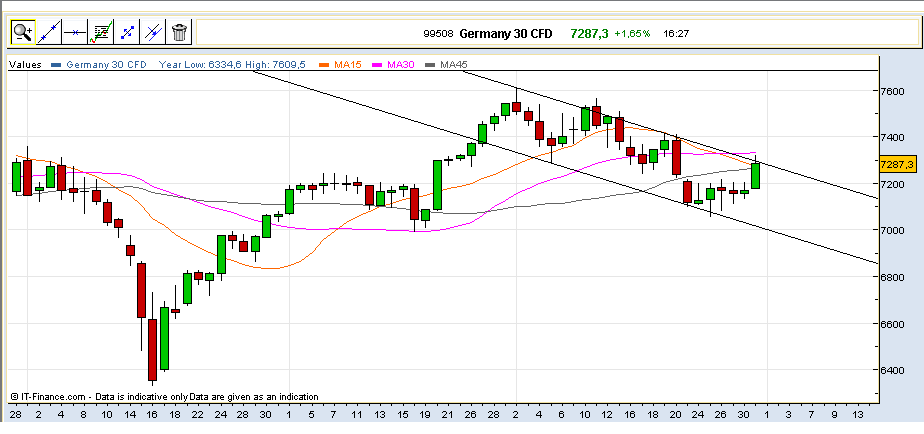Select the zoom magnifier tool
This screenshot has height=434, width=924.
click(x=23, y=32)
